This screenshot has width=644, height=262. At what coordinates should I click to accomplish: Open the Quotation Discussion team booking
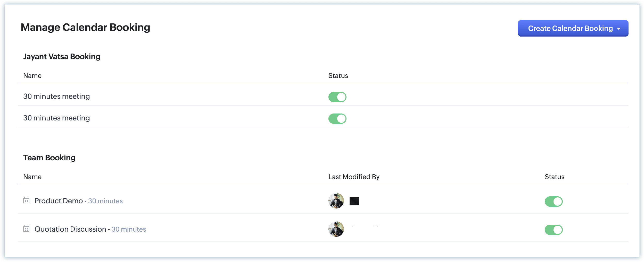(70, 229)
